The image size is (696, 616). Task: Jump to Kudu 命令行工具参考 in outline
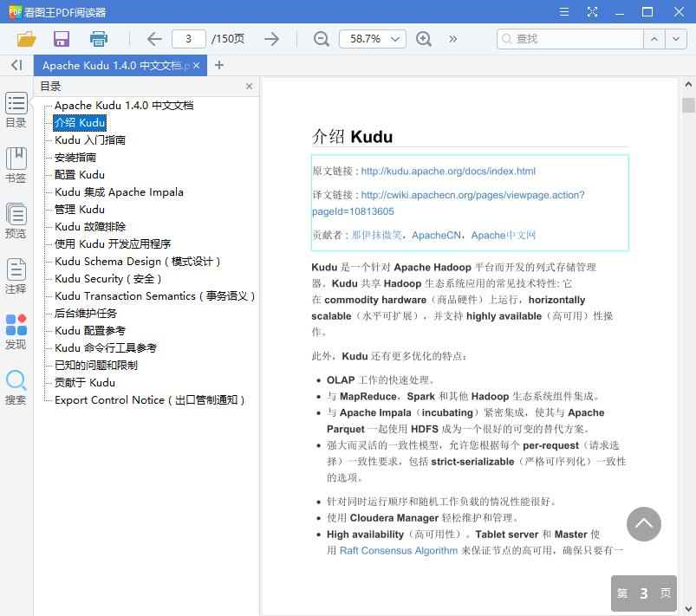coord(106,348)
